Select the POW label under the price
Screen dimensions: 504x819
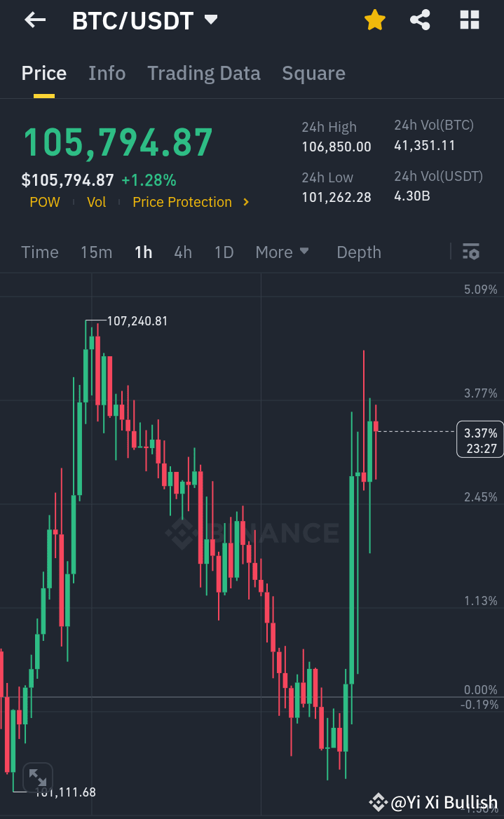(x=44, y=202)
